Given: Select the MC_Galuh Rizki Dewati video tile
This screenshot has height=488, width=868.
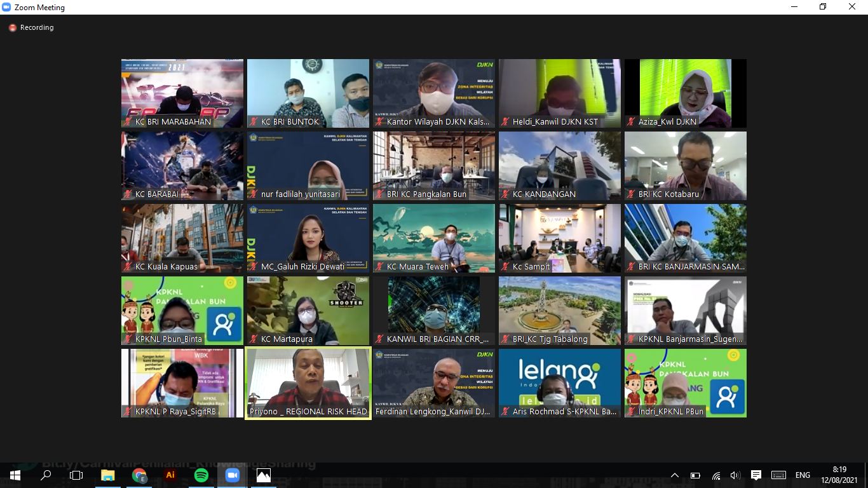Looking at the screenshot, I should [308, 238].
